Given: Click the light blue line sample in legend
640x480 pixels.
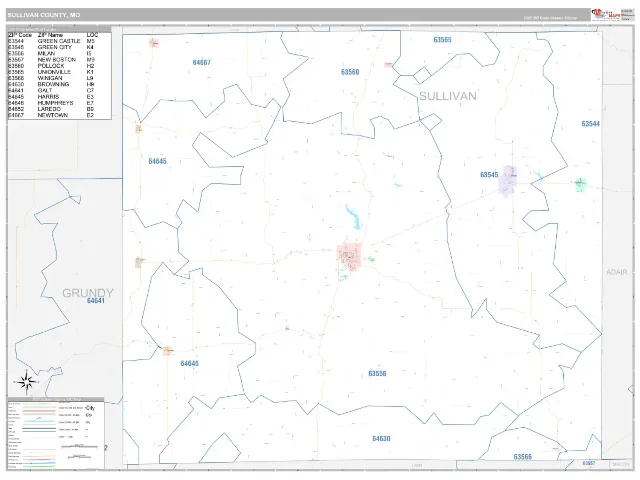Looking at the screenshot, I should click(x=39, y=421).
